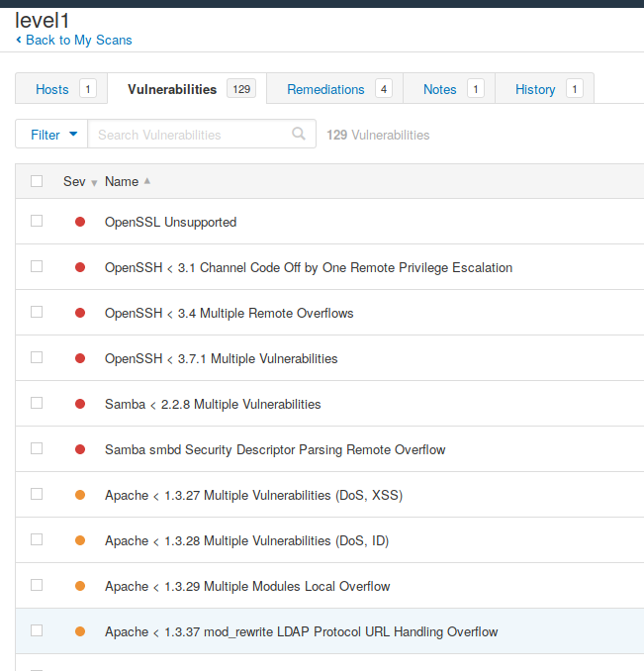This screenshot has width=644, height=671.
Task: Open Apache < 1.3.29 Multiple Modules Local Overflow
Action: point(247,586)
